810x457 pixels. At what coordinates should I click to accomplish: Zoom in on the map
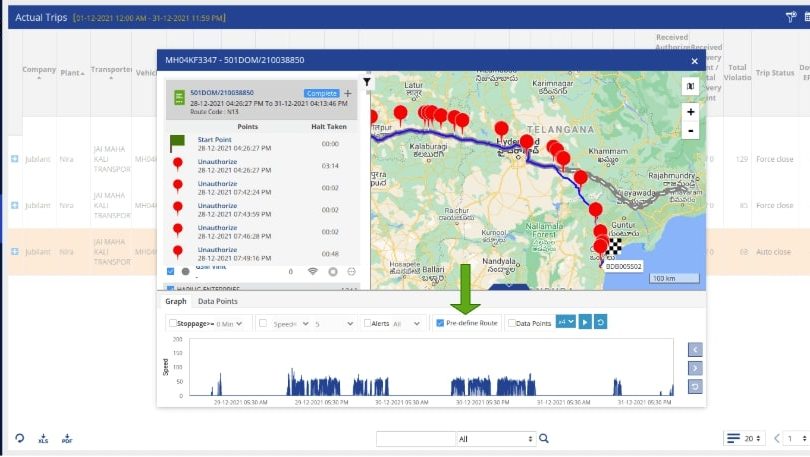[x=690, y=113]
